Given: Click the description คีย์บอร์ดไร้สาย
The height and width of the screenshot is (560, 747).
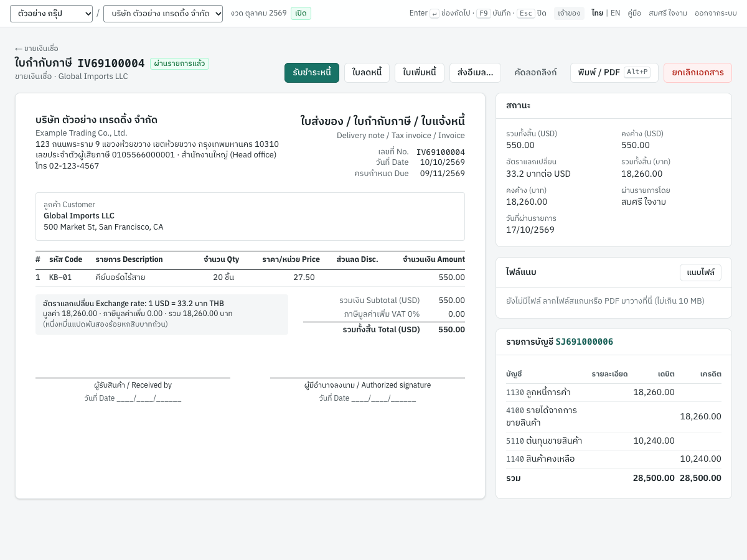Looking at the screenshot, I should tap(120, 278).
